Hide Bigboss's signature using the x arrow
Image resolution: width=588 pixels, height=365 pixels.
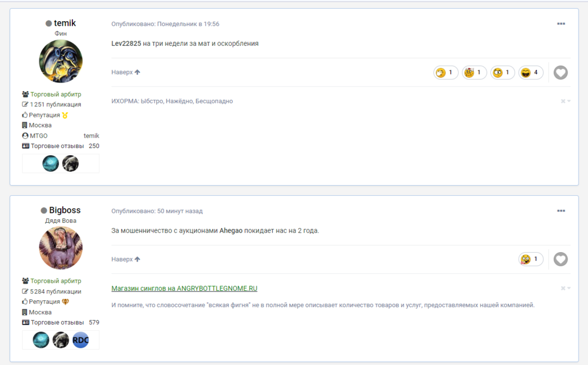click(566, 288)
